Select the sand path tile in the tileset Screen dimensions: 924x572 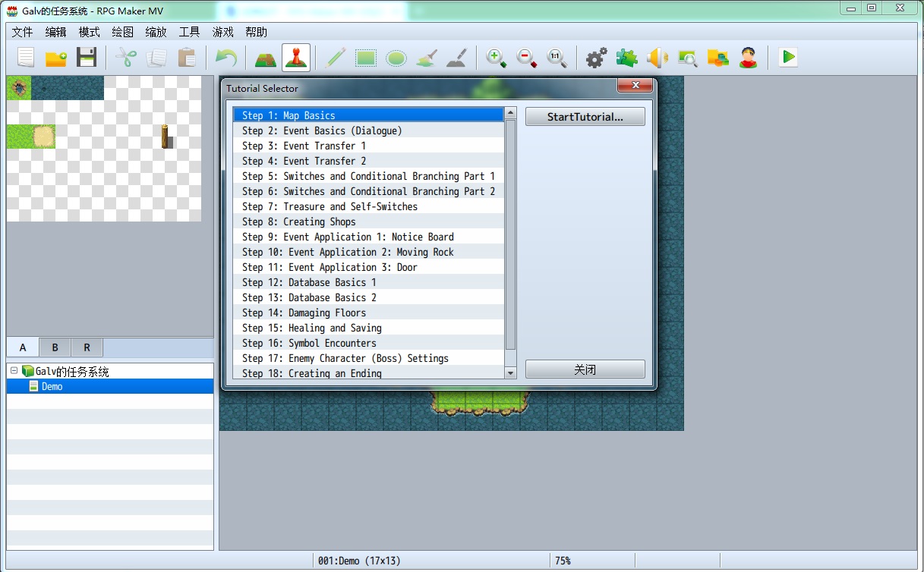click(x=43, y=137)
